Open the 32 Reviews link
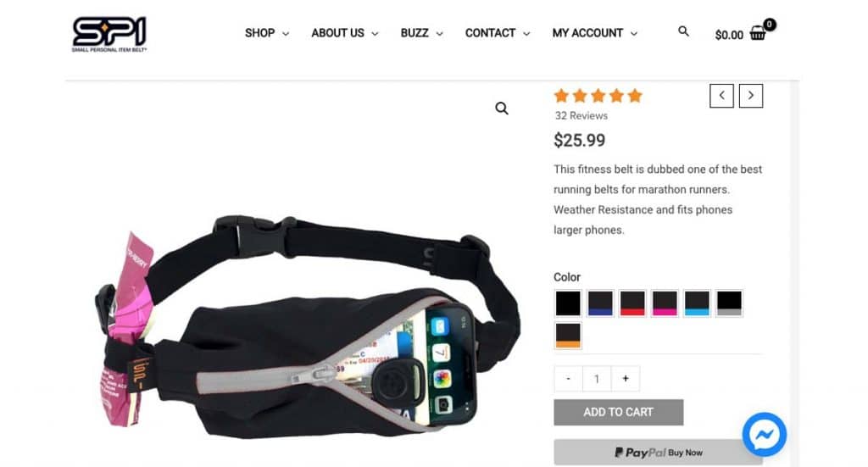 pos(581,115)
